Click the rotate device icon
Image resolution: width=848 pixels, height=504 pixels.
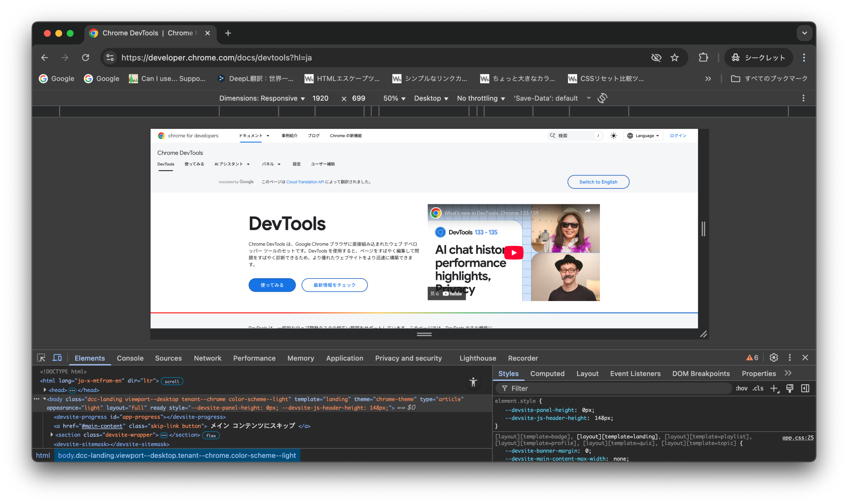602,98
